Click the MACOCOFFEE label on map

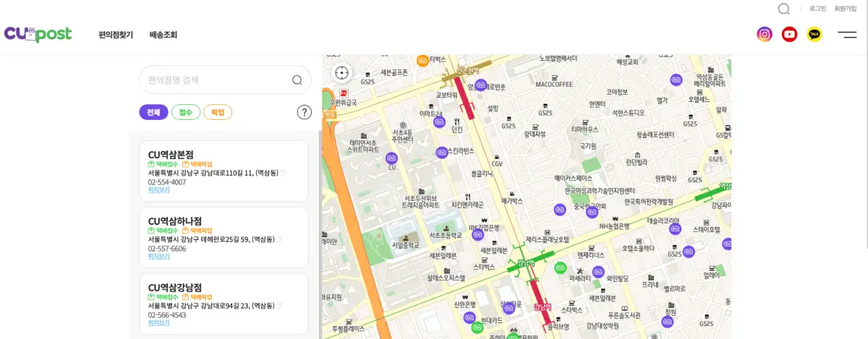point(554,85)
